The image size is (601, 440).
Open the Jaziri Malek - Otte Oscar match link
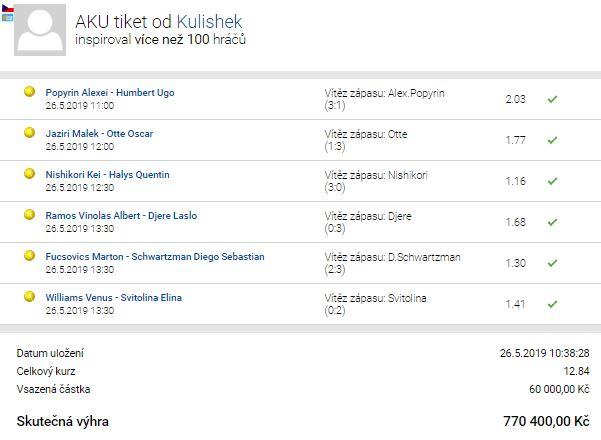click(x=99, y=134)
